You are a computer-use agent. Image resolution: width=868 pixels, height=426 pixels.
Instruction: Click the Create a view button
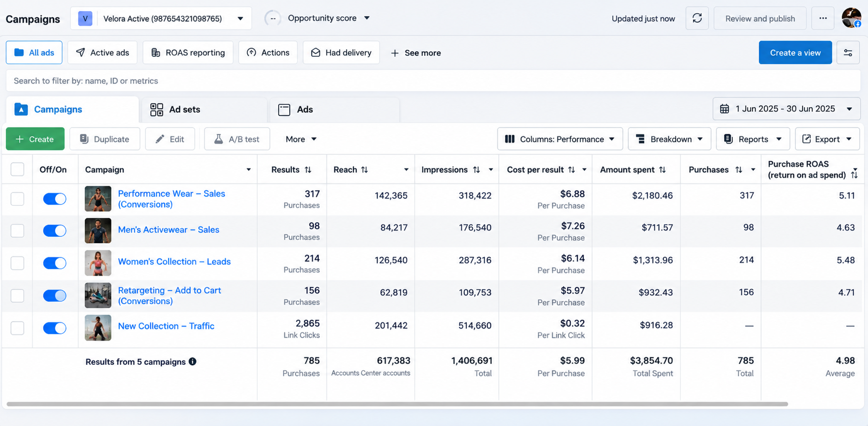click(x=795, y=52)
